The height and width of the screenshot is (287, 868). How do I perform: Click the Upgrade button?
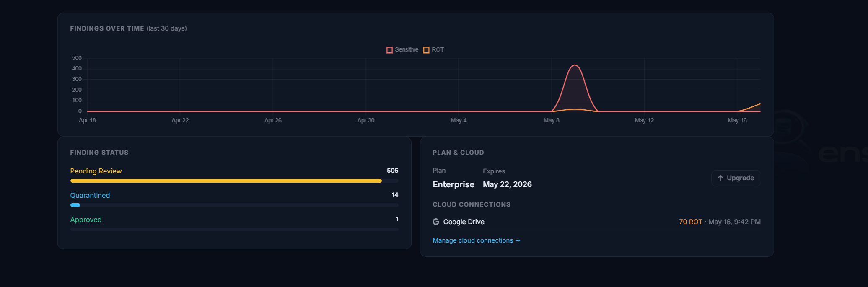[736, 178]
